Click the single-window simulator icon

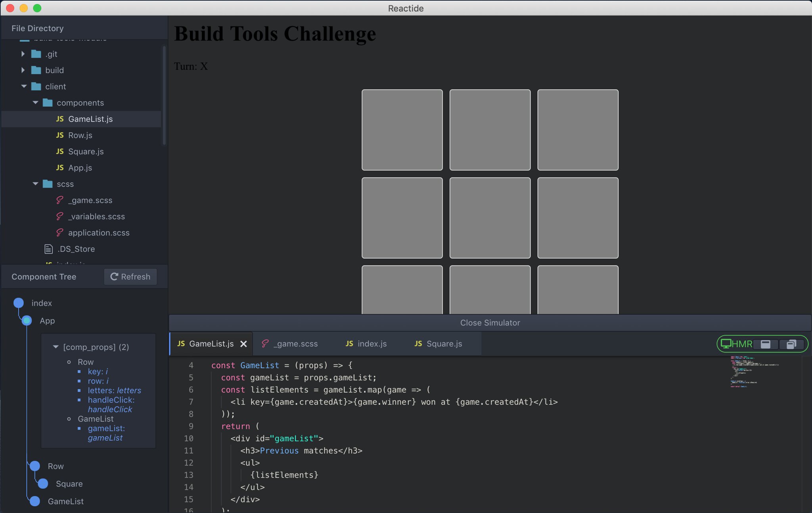coord(765,344)
